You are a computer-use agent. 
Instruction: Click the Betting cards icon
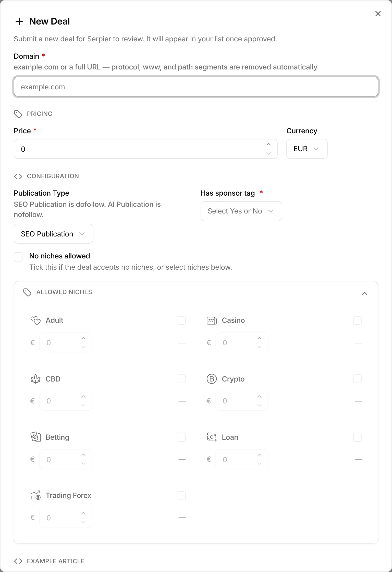pyautogui.click(x=35, y=437)
